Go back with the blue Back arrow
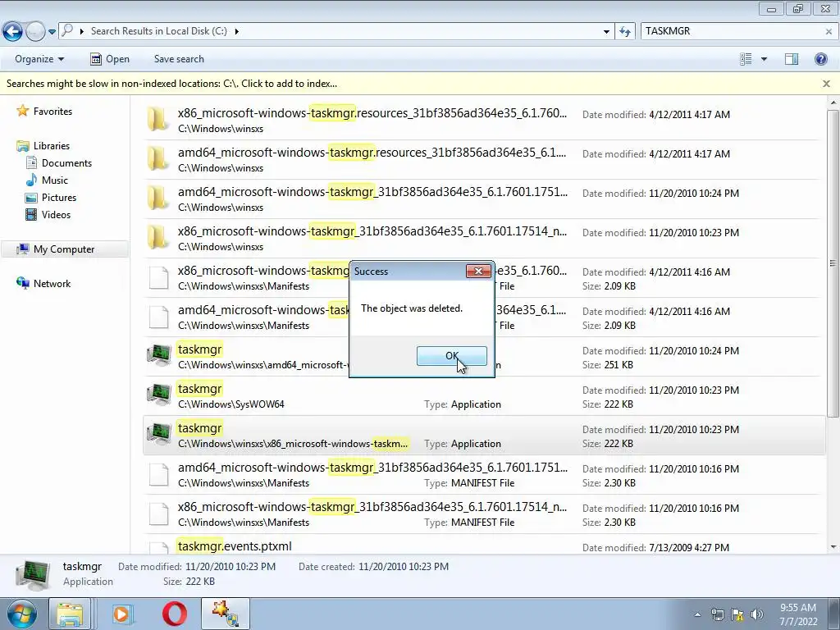Viewport: 840px width, 630px height. (13, 32)
